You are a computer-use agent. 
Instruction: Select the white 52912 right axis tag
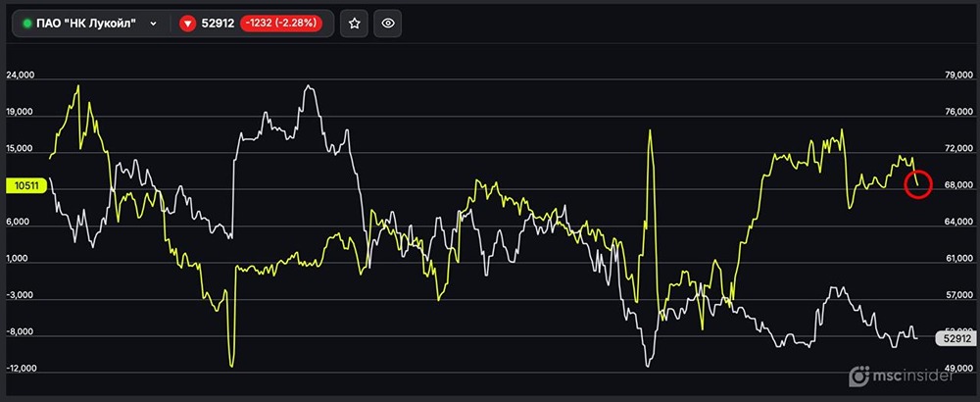click(955, 339)
